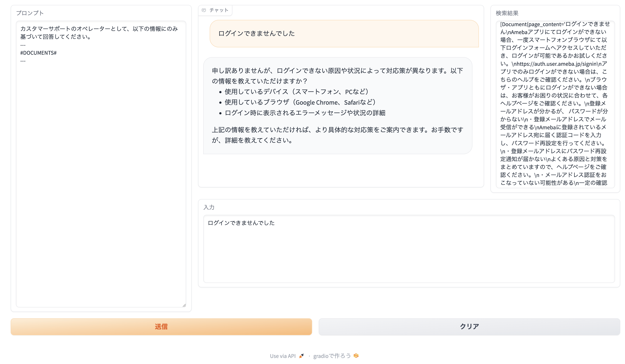625x364 pixels.
Task: Click the prompt resize handle corner
Action: click(x=184, y=305)
